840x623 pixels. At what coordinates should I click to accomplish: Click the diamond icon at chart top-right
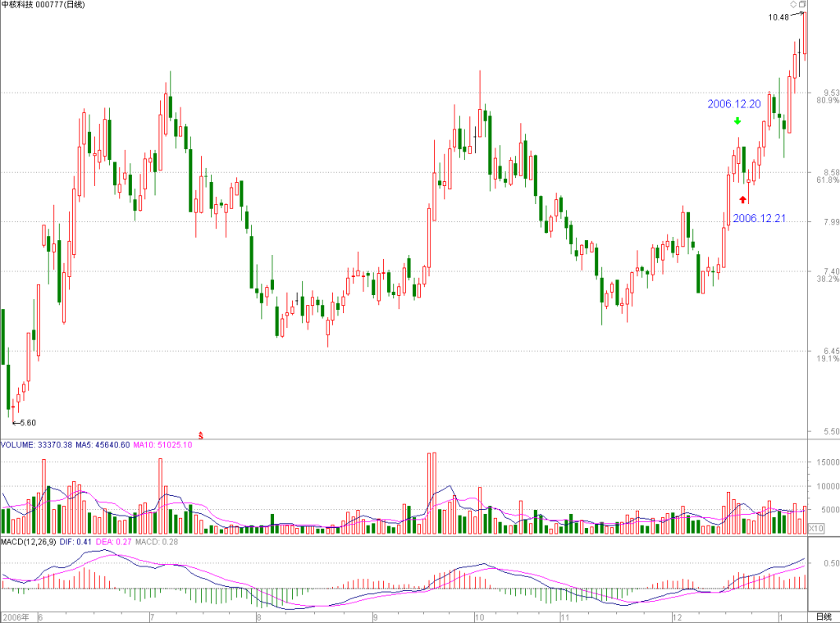coord(793,4)
